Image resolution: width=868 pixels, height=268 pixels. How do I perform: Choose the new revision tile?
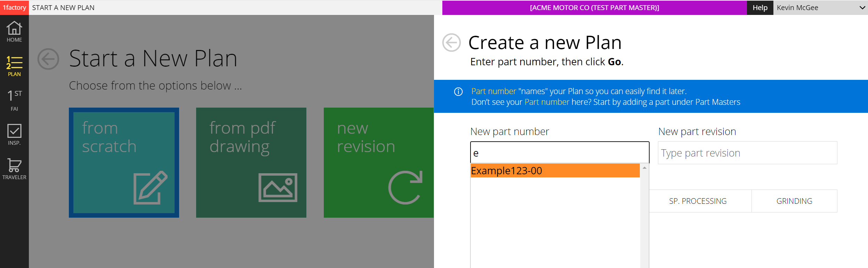(378, 162)
